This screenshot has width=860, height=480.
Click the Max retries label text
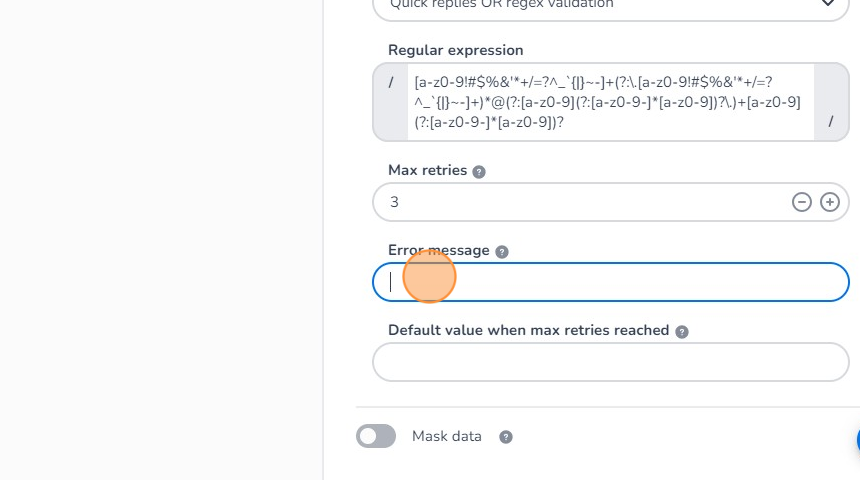pos(427,170)
